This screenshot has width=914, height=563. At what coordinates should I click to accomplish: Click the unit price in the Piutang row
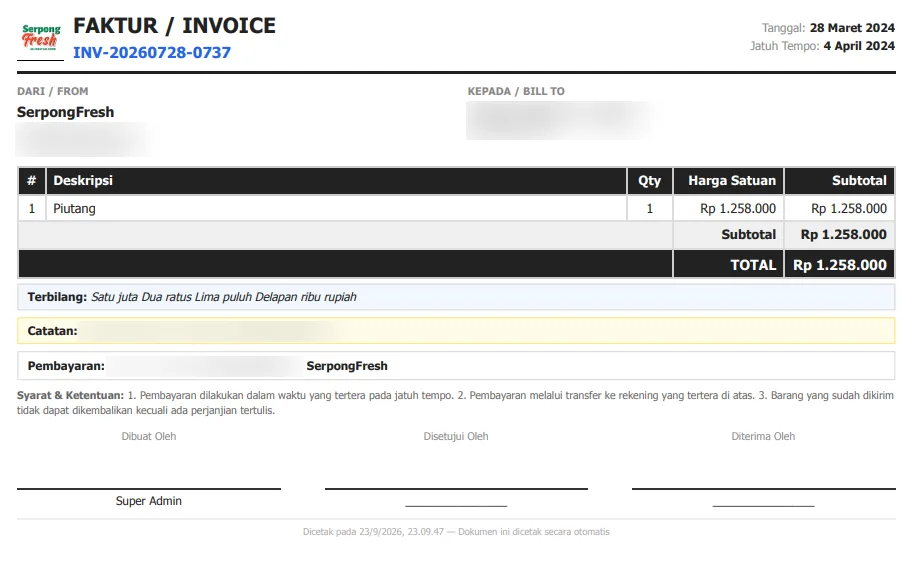point(737,209)
